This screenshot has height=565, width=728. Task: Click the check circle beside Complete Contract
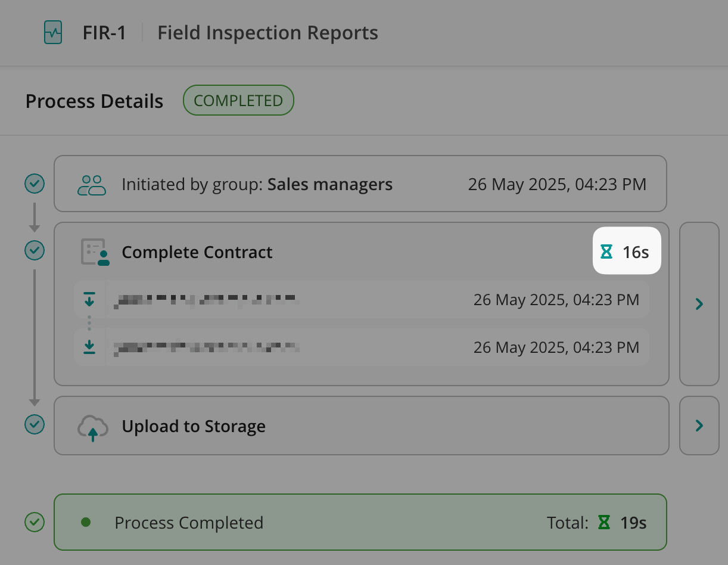click(35, 250)
